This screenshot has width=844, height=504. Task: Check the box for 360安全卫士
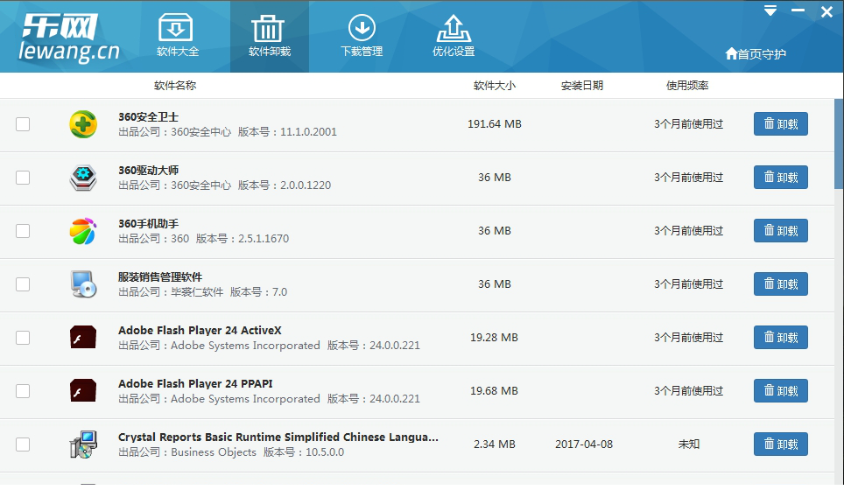click(23, 124)
